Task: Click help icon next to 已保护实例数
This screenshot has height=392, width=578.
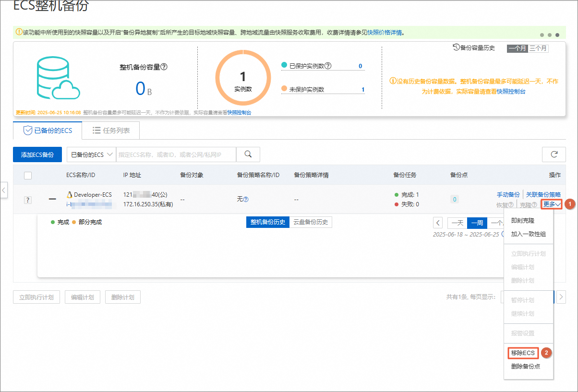Action: [328, 66]
